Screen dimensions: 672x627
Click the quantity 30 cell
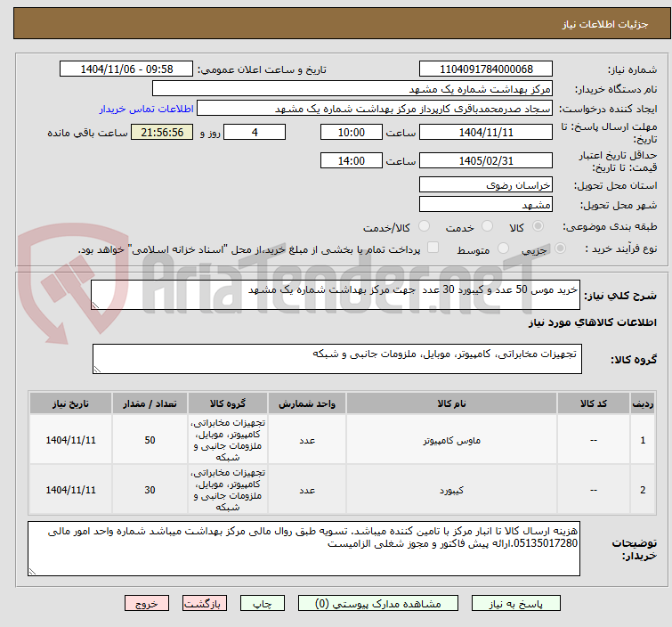pyautogui.click(x=150, y=490)
